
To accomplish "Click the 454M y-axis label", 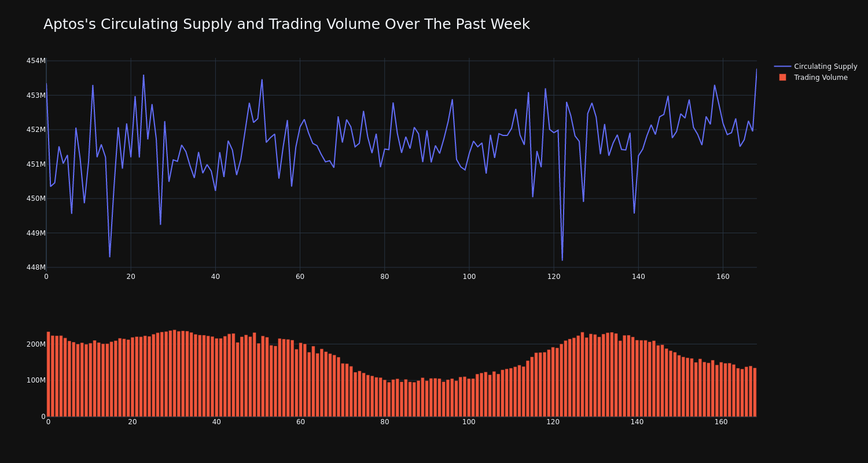I will 36,61.
